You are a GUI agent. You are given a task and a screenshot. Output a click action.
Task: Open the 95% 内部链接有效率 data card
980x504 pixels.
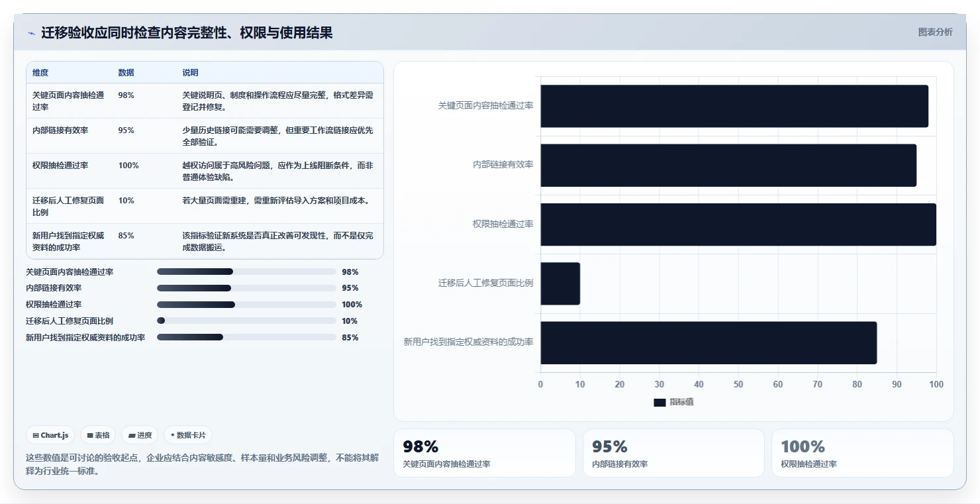[x=673, y=453]
